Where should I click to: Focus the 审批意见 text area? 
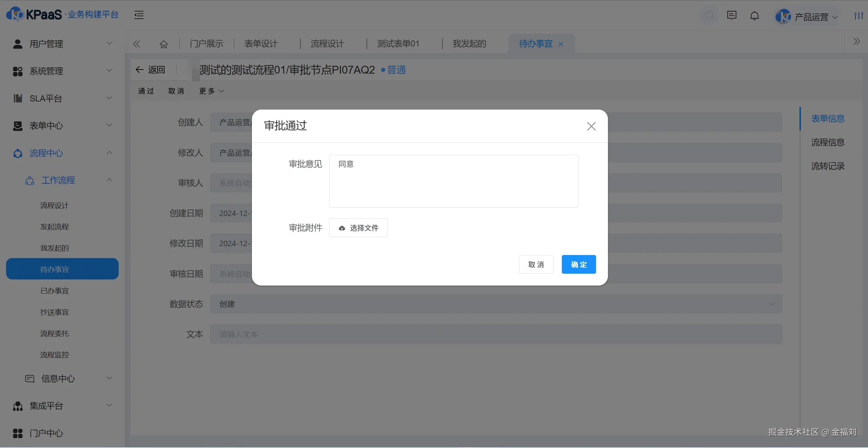coord(453,181)
